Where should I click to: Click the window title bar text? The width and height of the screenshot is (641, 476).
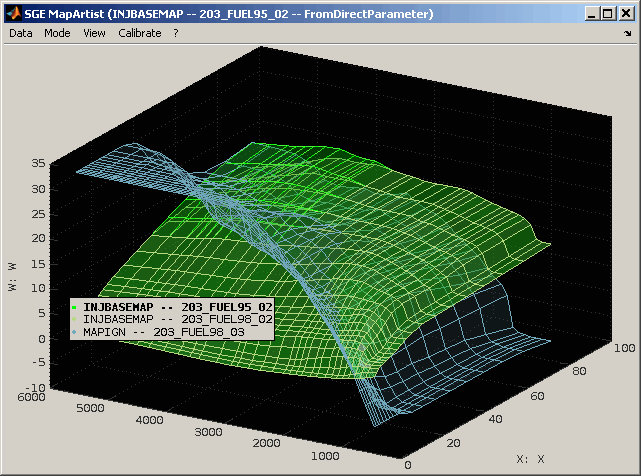(x=229, y=14)
